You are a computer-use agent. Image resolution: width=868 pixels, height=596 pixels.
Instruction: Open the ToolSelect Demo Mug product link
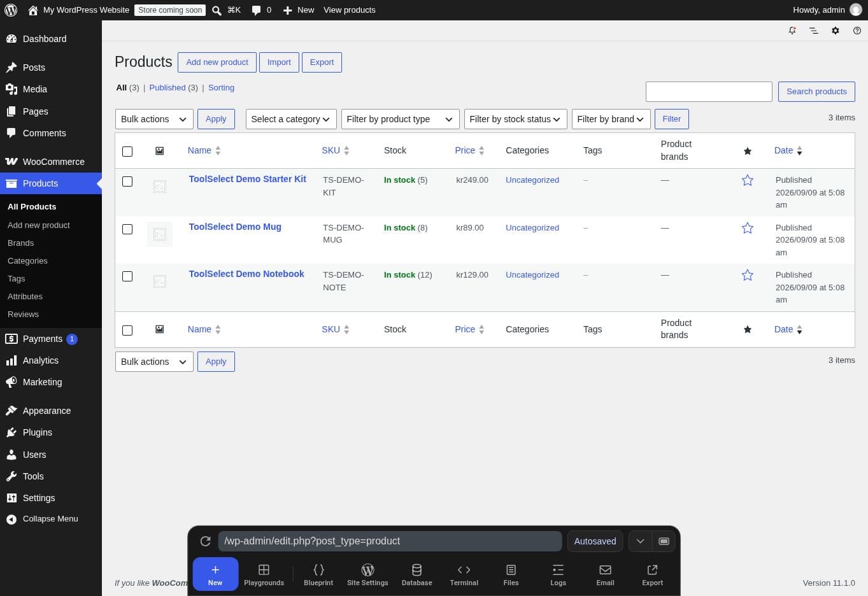click(x=235, y=227)
